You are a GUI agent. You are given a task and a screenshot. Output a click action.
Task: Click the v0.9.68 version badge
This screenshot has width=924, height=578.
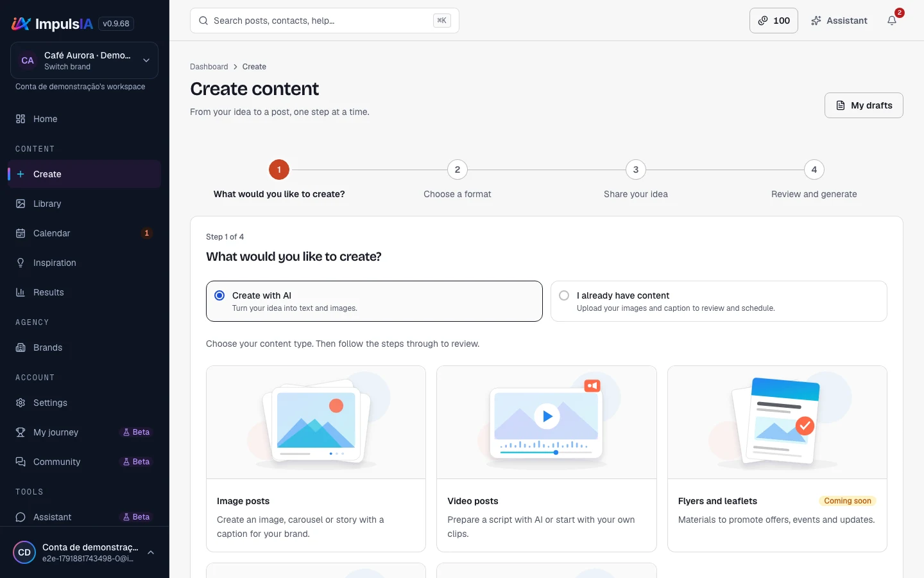point(116,24)
